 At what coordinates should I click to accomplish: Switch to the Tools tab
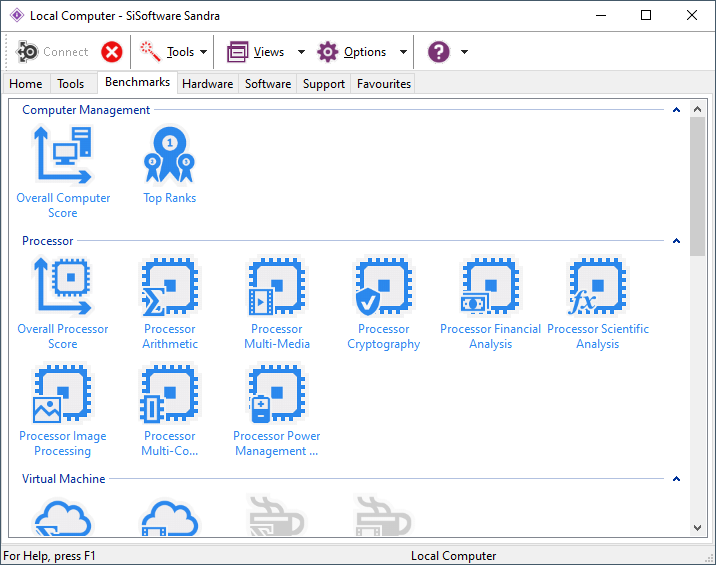pos(71,84)
